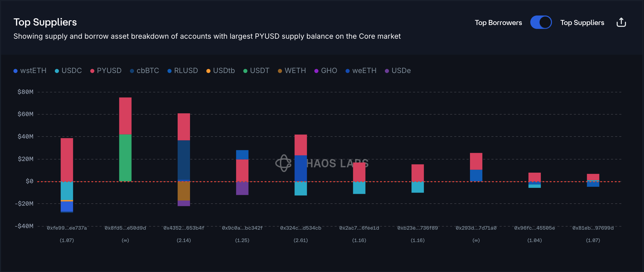Toggle wstETH series in legend

tap(30, 71)
